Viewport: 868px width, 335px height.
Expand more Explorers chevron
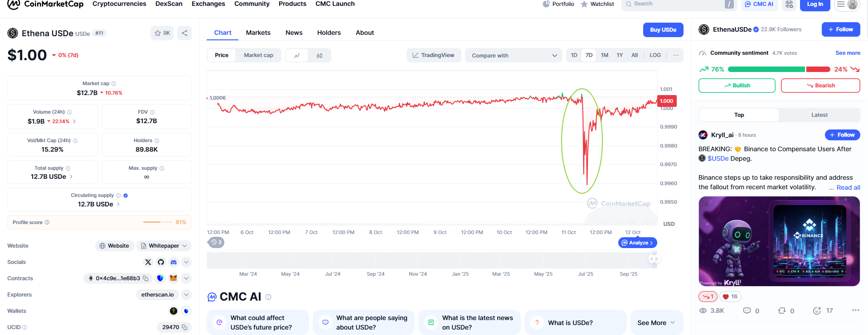click(186, 295)
